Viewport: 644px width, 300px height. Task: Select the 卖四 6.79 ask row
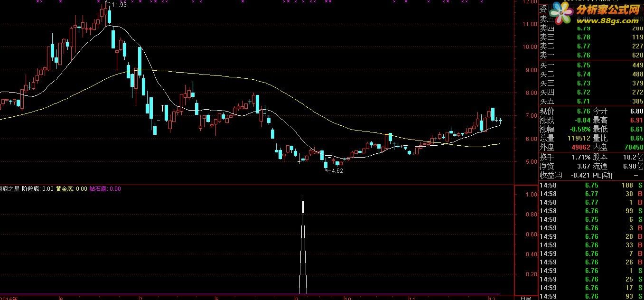(x=591, y=28)
